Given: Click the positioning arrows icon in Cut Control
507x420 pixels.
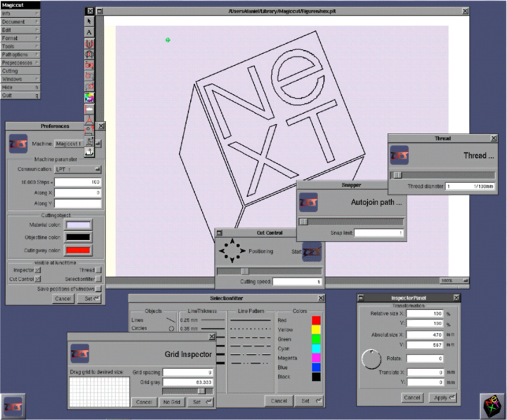Looking at the screenshot, I should pyautogui.click(x=232, y=251).
